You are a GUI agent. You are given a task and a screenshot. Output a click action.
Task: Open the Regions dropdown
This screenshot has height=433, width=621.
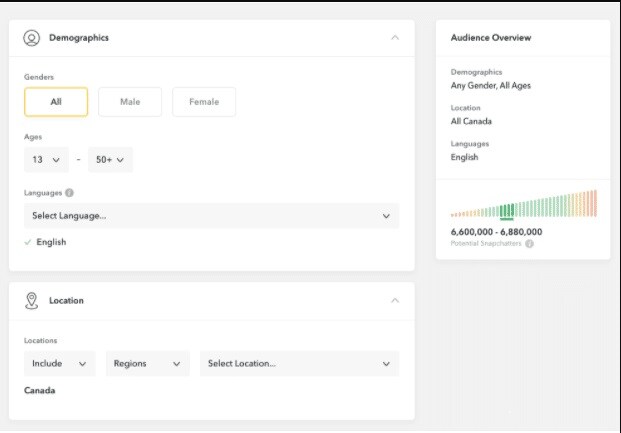click(x=148, y=364)
